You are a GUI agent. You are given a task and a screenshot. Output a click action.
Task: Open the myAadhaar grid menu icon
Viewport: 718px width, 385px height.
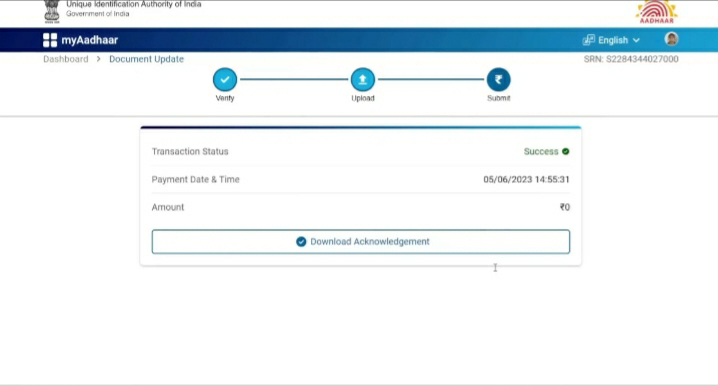tap(50, 40)
